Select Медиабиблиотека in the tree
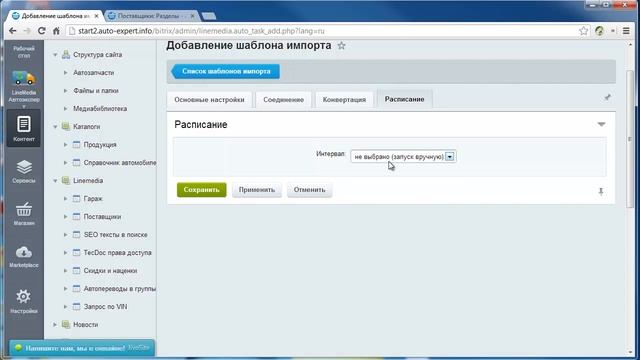 click(x=100, y=109)
